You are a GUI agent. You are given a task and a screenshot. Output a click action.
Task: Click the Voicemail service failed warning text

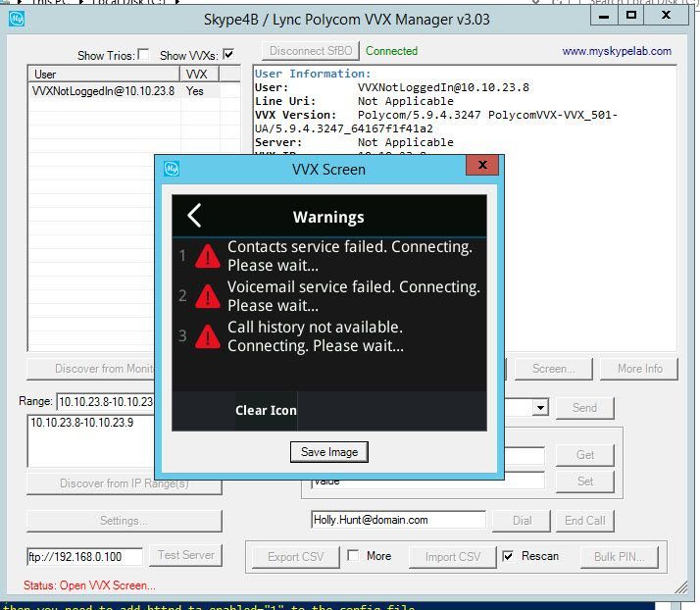pos(354,296)
